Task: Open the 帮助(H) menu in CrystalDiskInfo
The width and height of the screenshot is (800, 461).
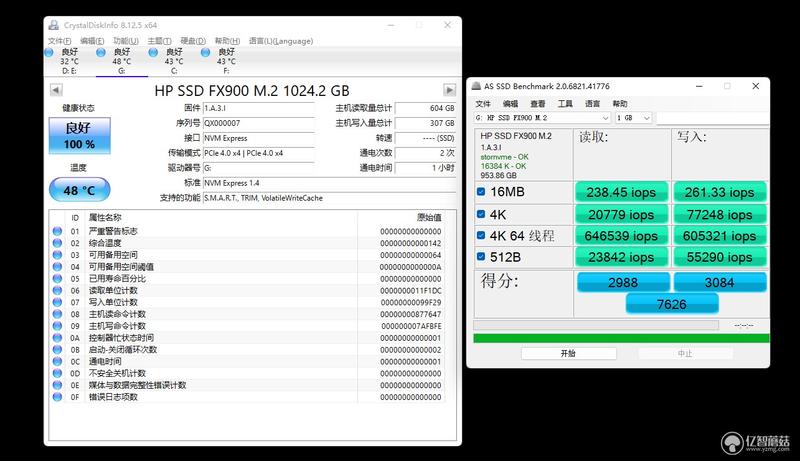Action: coord(227,41)
